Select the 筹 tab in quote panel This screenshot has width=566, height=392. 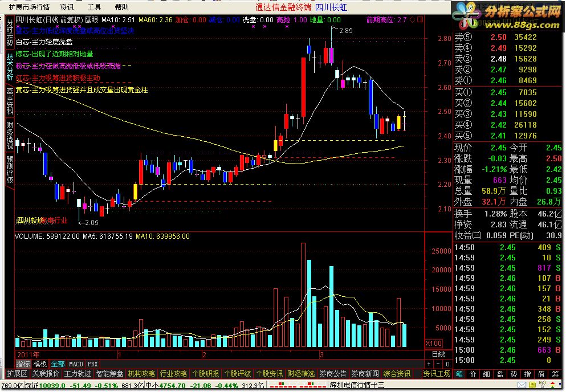[x=555, y=374]
